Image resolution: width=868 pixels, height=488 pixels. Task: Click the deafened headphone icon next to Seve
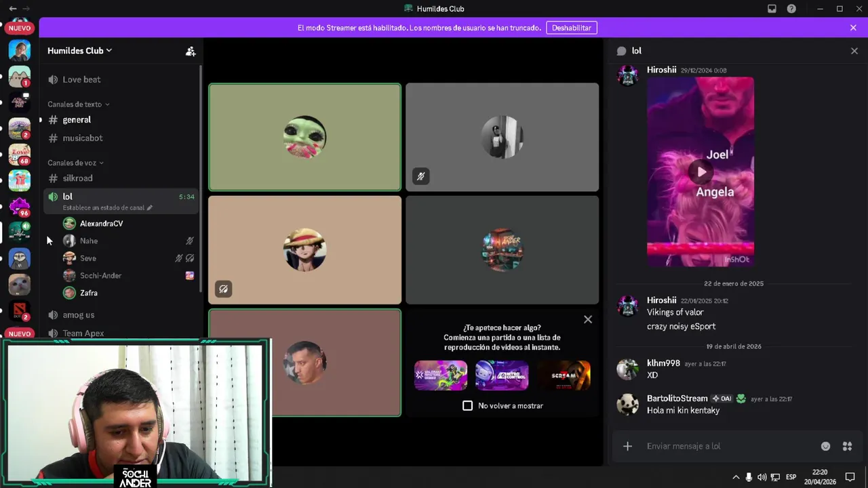(190, 258)
